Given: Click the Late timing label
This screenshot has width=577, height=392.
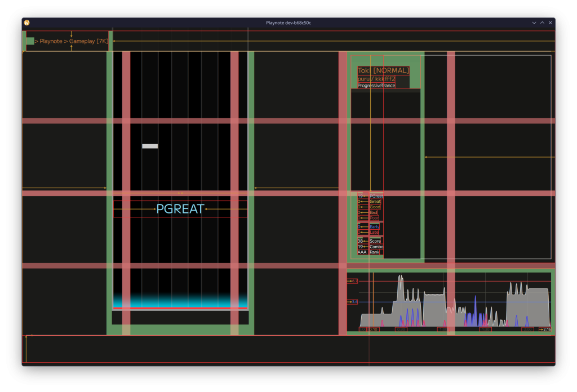Looking at the screenshot, I should pyautogui.click(x=374, y=232).
